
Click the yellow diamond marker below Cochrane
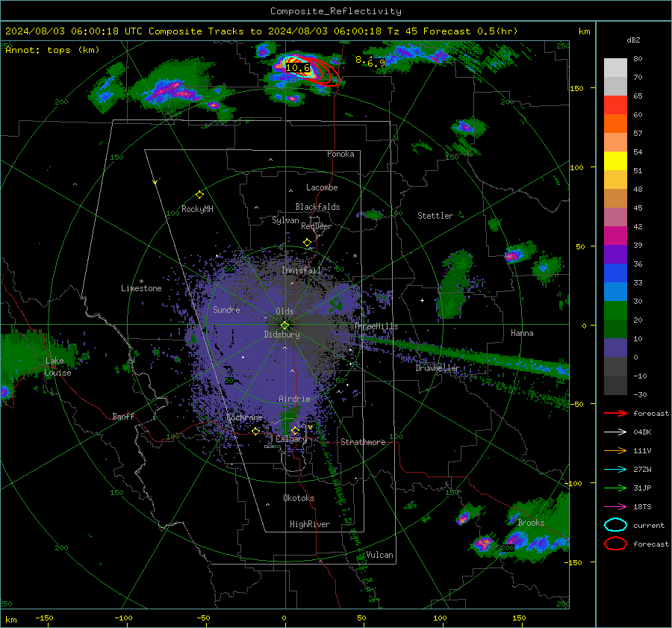256,431
